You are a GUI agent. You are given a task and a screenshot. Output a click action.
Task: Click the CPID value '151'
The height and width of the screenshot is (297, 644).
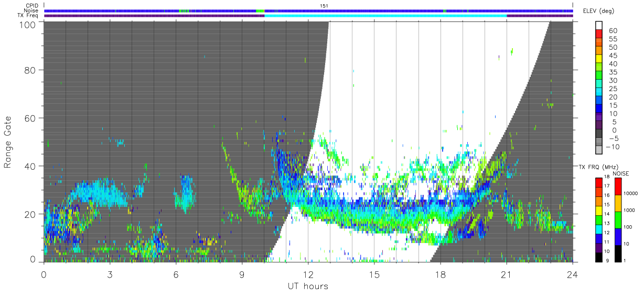[x=324, y=6]
